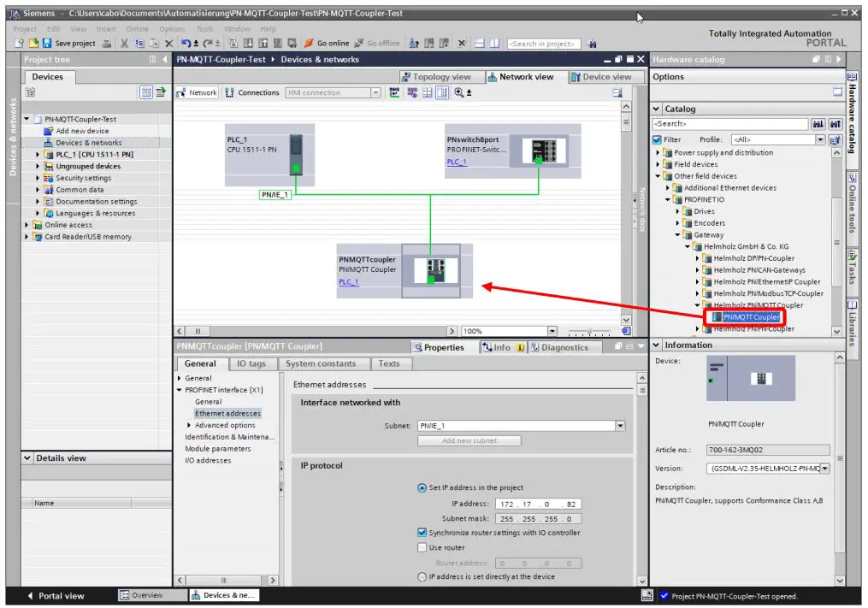
Task: Select IP address is set directly at device
Action: click(422, 577)
